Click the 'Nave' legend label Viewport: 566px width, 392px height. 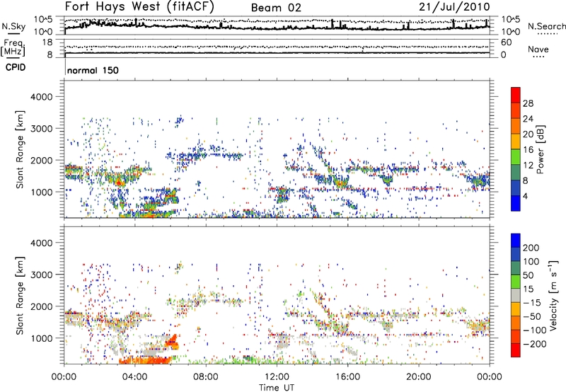click(538, 50)
